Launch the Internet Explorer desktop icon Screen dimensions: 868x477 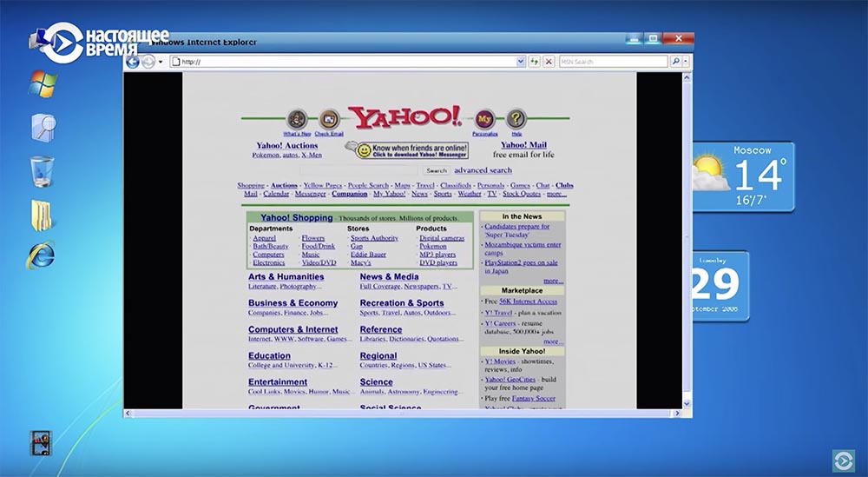[41, 255]
